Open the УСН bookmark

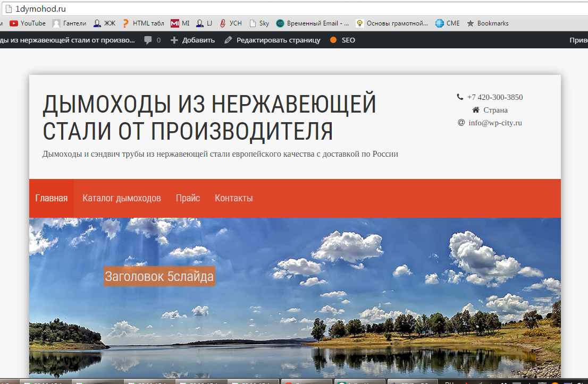coord(231,23)
